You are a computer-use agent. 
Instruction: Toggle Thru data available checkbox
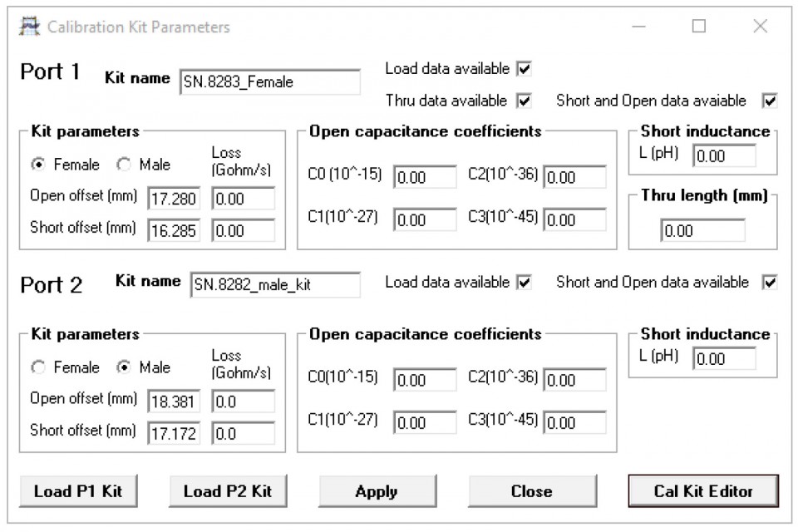tap(524, 101)
